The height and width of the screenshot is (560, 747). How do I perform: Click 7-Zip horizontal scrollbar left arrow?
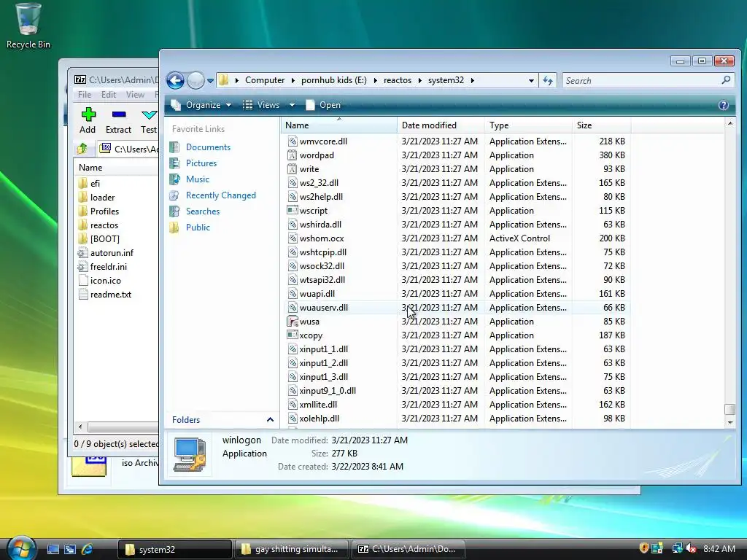coord(80,427)
